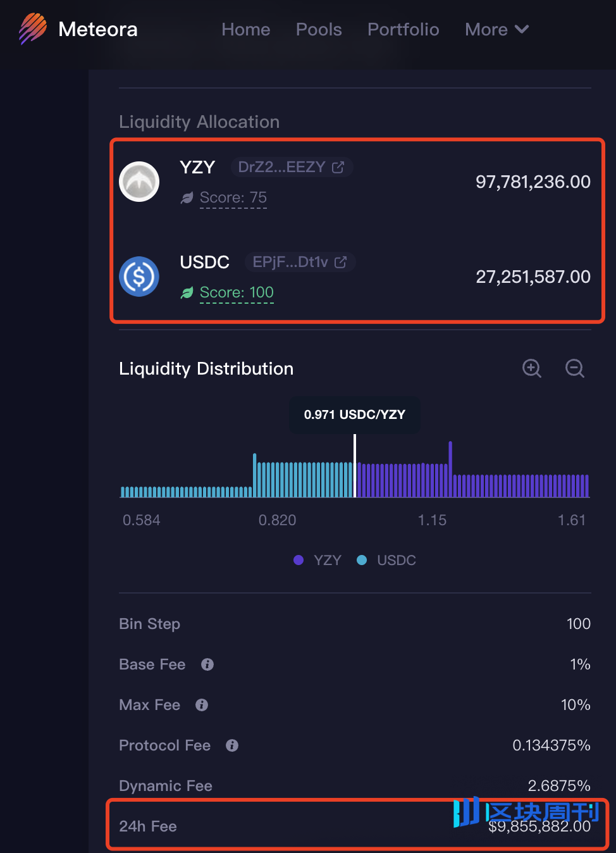Open the Portfolio page
The width and height of the screenshot is (616, 853).
(403, 30)
